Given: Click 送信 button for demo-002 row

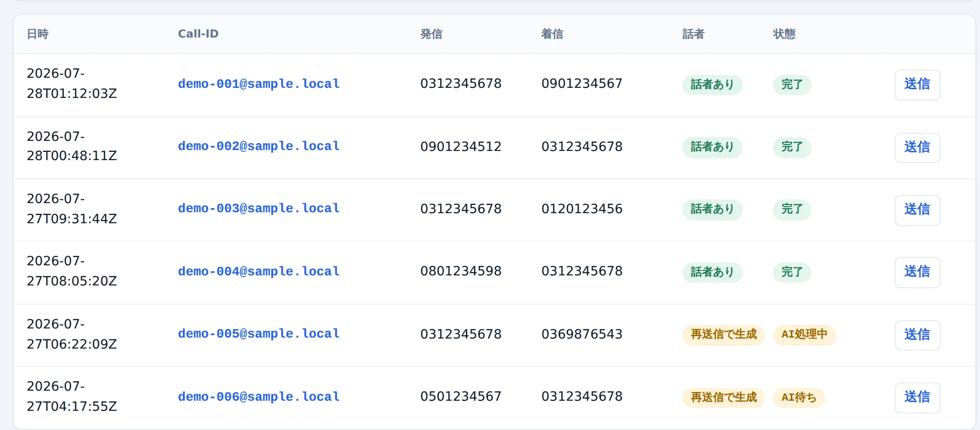Looking at the screenshot, I should pyautogui.click(x=917, y=147).
